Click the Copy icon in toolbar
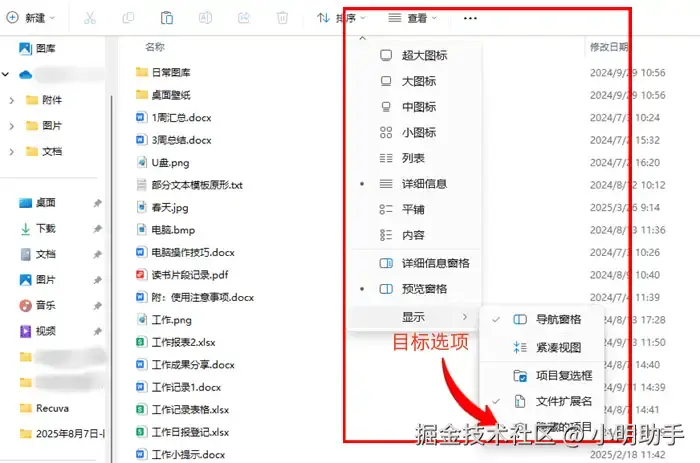This screenshot has height=463, width=700. pos(128,18)
